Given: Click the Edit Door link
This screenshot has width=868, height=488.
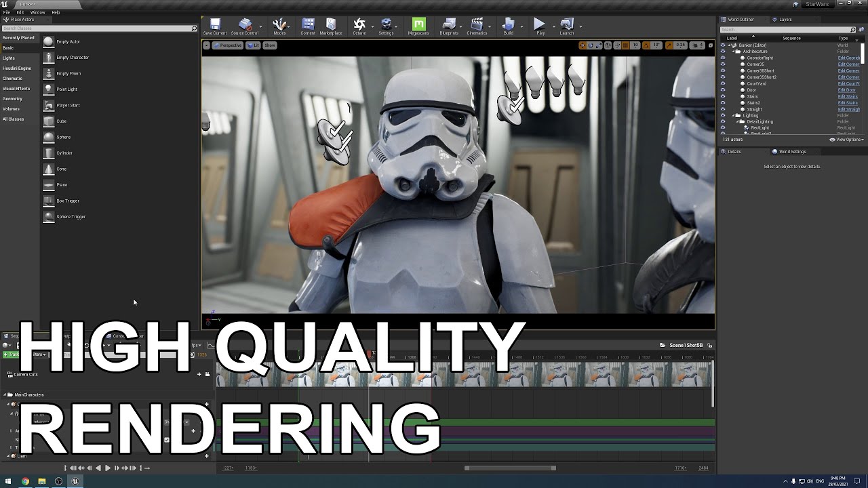Looking at the screenshot, I should click(847, 90).
